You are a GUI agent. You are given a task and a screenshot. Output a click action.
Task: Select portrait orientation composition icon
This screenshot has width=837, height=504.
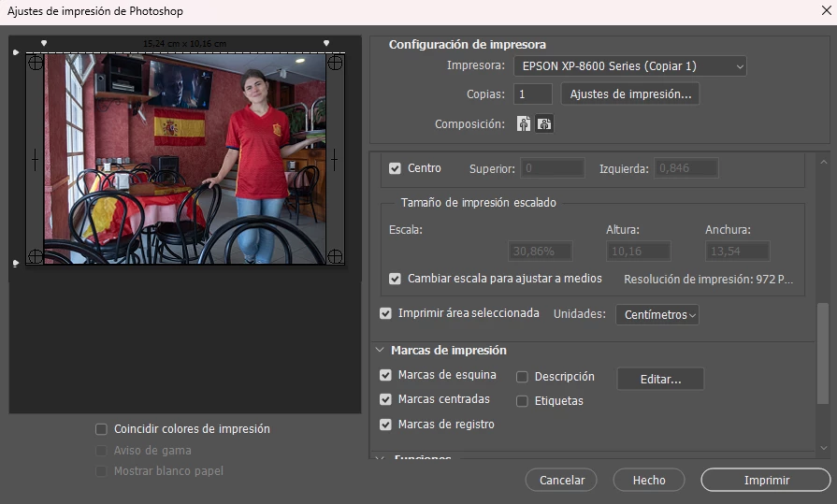[x=524, y=123]
